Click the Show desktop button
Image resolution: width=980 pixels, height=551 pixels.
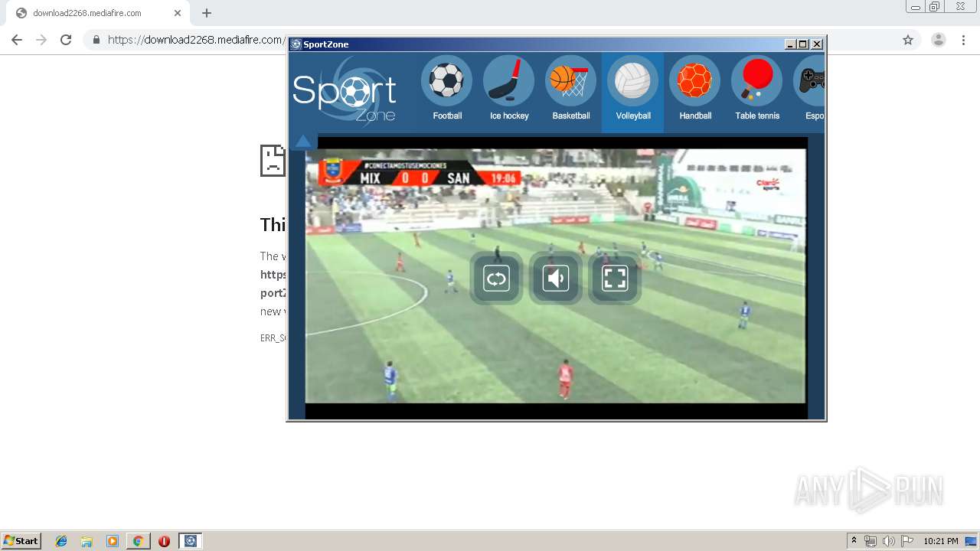[972, 541]
